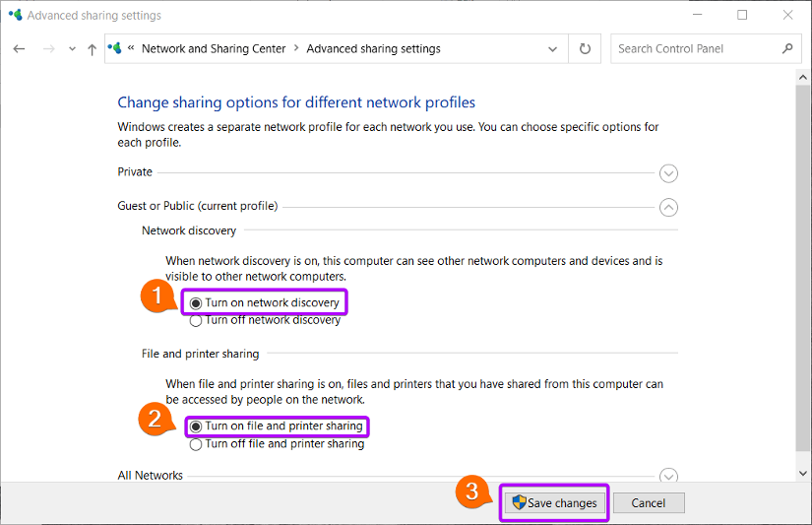Click the breadcrumb separator chevron after Network and Sharing Center
The width and height of the screenshot is (812, 525).
click(x=296, y=48)
